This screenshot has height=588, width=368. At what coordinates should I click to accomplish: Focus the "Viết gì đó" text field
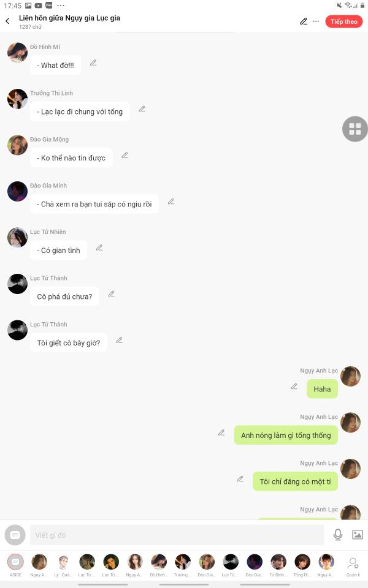click(x=177, y=535)
